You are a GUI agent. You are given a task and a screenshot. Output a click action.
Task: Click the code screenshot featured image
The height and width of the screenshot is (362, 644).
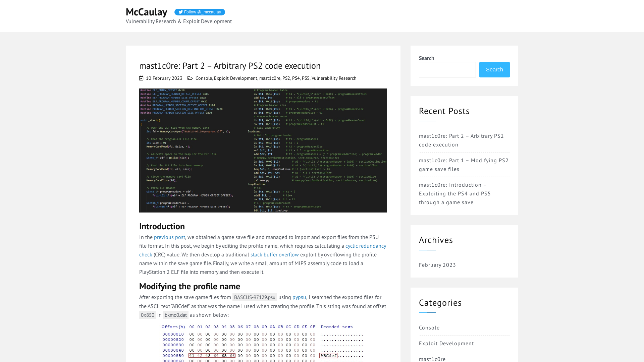pyautogui.click(x=263, y=150)
